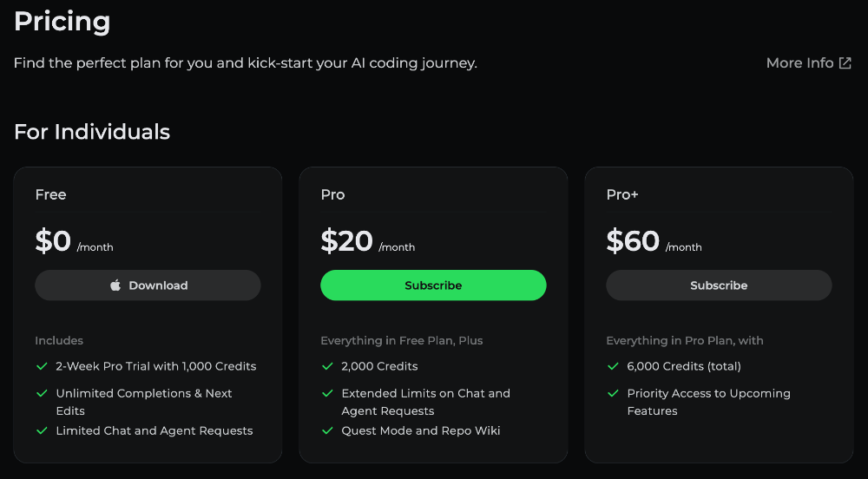Click the checkmark beside 2-Week Pro Trial
868x479 pixels.
coord(41,366)
